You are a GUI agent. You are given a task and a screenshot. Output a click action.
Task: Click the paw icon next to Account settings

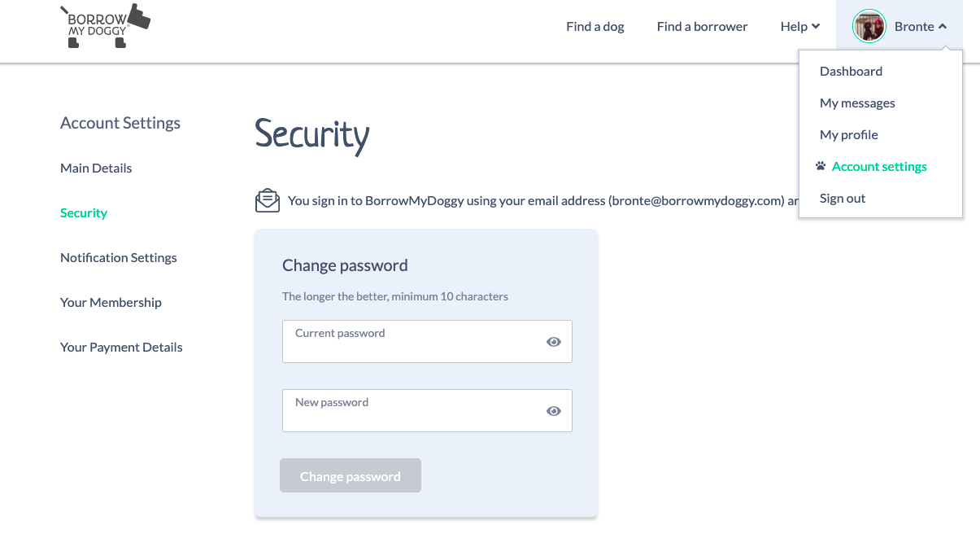click(x=821, y=166)
